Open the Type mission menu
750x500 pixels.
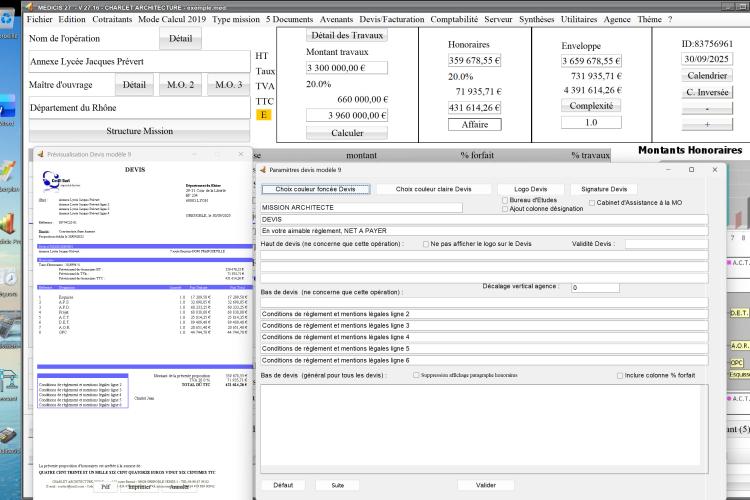point(236,19)
